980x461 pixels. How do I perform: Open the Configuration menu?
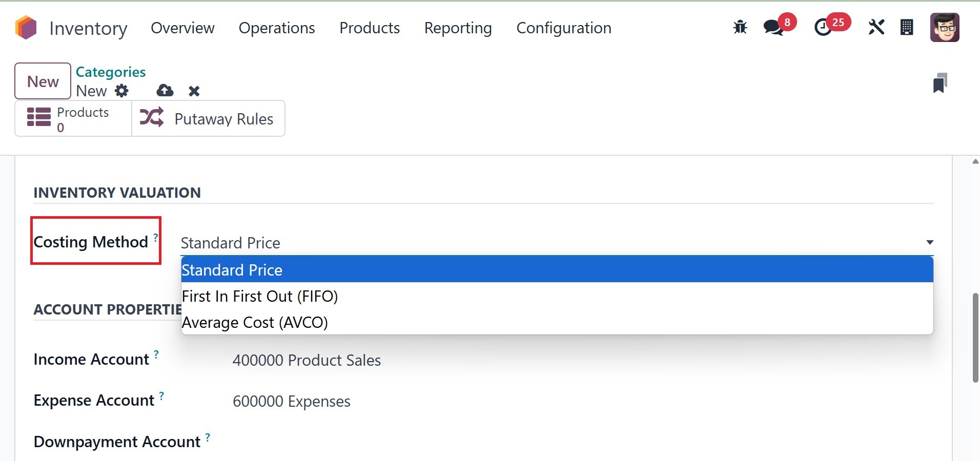pos(564,28)
